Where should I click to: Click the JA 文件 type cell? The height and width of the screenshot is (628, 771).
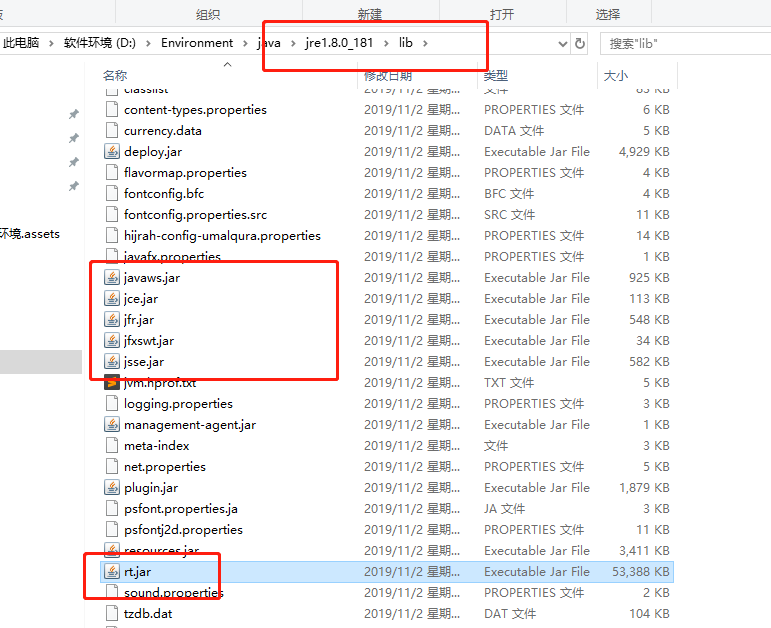coord(504,508)
